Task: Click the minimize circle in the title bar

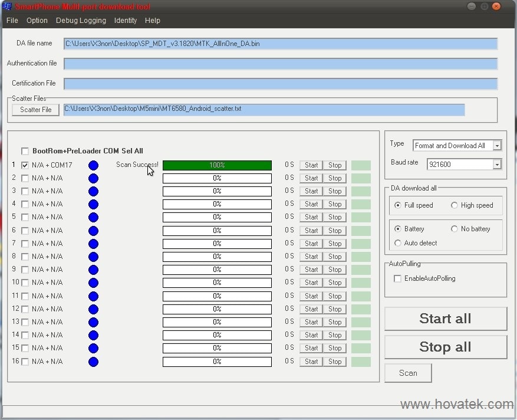Action: point(472,6)
